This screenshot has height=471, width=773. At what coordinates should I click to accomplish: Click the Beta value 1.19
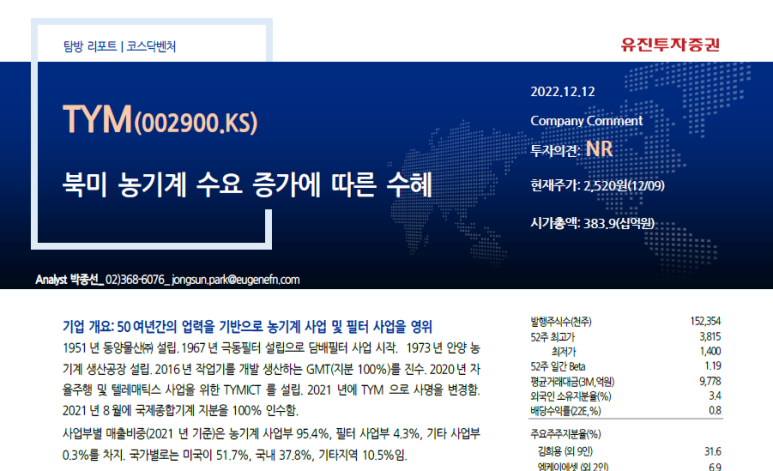coord(713,366)
